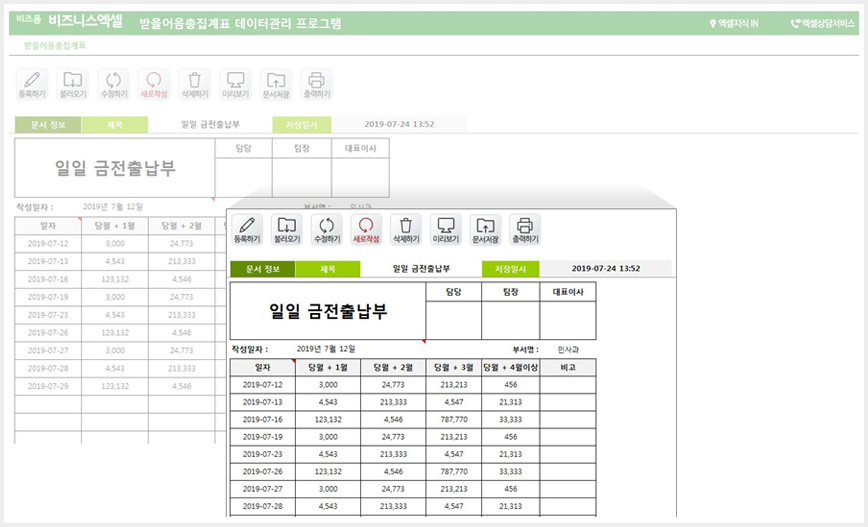Click 수정하기 refresh icon in front panel
The image size is (868, 527).
327,229
